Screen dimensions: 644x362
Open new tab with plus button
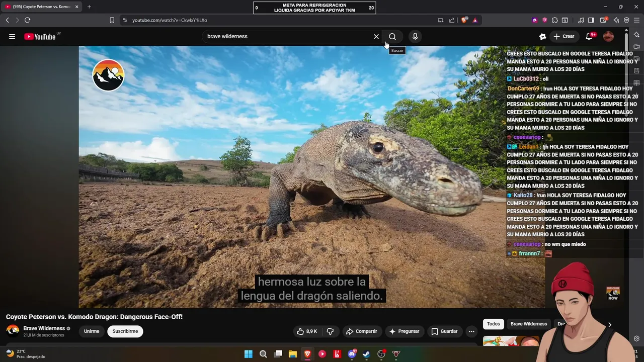tap(89, 7)
